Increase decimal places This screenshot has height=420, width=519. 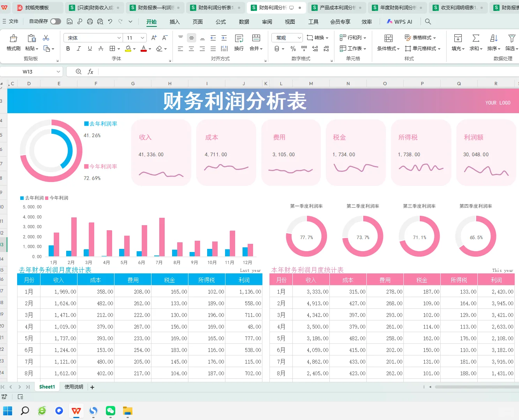coord(315,49)
